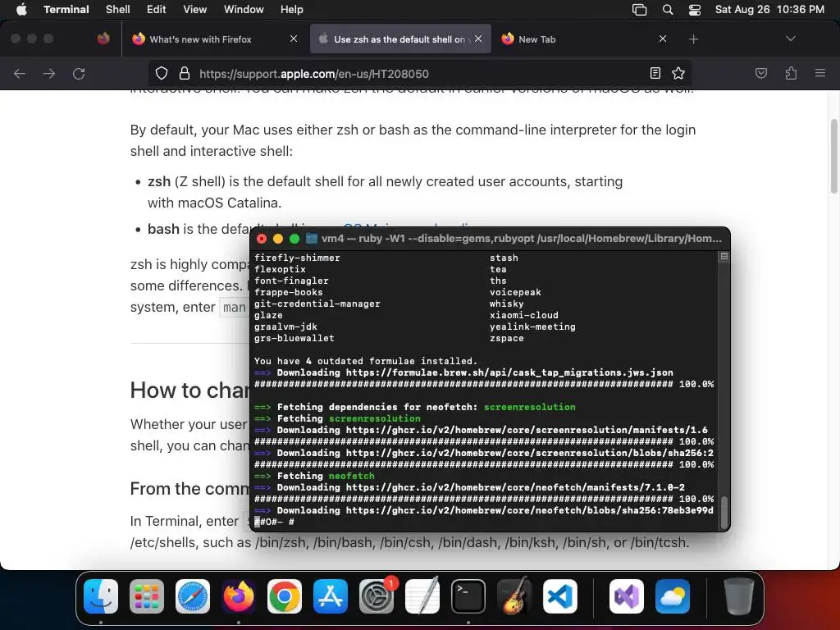Launch Safari from the Dock

193,596
